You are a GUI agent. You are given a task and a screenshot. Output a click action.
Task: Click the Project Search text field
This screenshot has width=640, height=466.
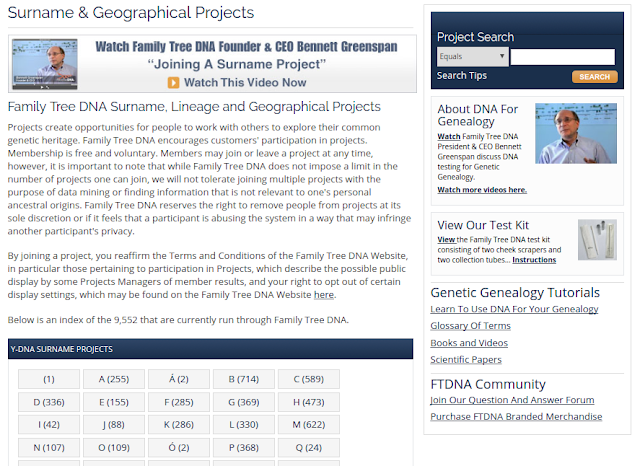click(x=562, y=57)
